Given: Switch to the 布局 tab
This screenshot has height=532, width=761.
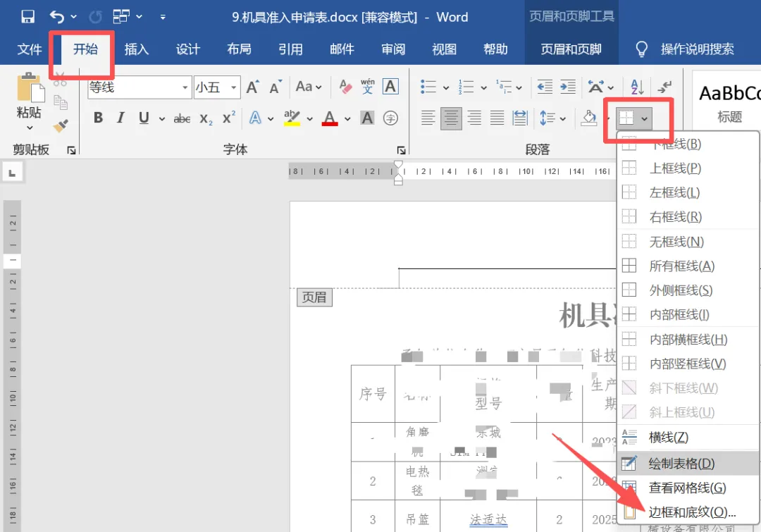Looking at the screenshot, I should tap(240, 49).
